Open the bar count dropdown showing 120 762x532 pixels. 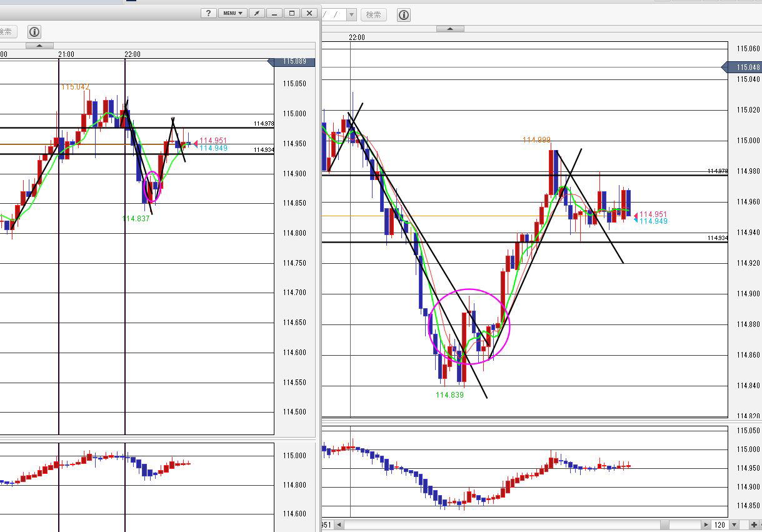734,525
